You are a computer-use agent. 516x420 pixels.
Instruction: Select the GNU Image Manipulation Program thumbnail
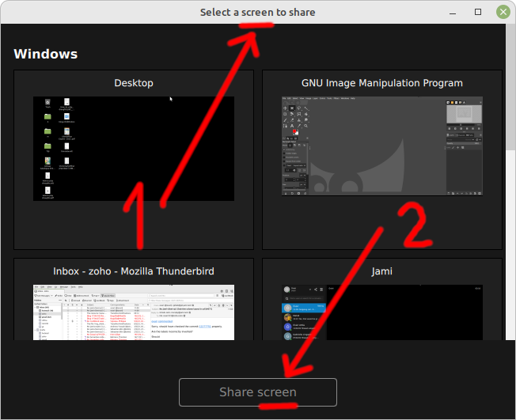click(x=382, y=146)
